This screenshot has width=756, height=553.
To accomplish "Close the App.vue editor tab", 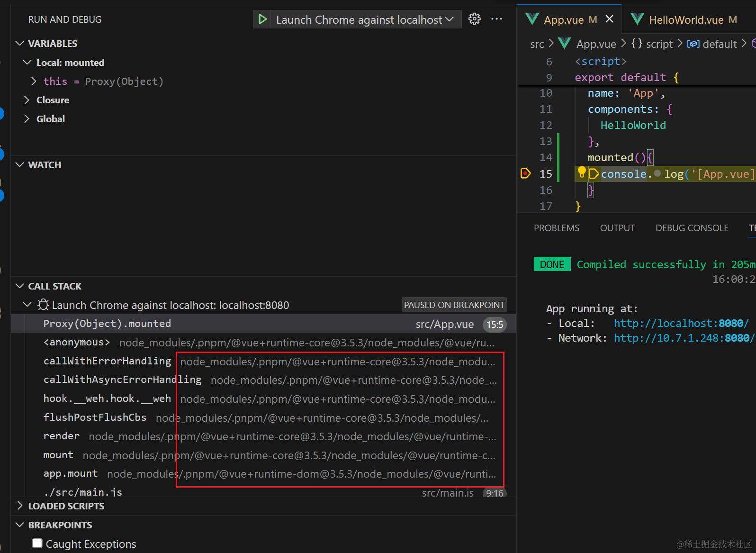I will click(x=610, y=19).
